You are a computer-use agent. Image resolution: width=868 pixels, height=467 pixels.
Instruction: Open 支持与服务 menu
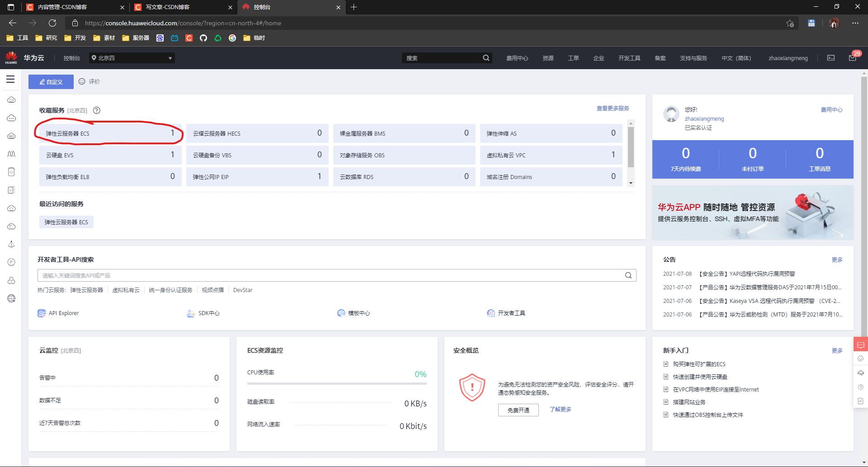click(693, 58)
